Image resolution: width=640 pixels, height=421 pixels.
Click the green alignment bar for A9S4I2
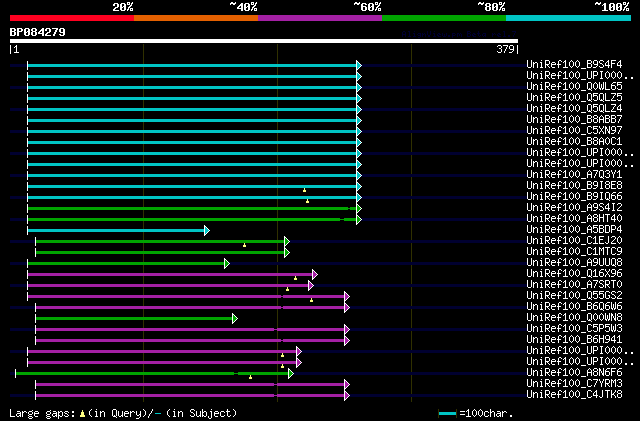192,209
